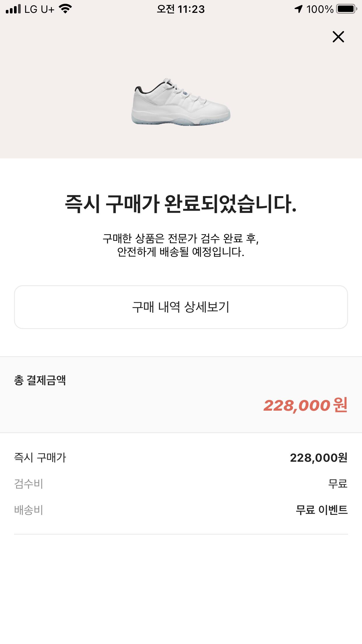
Task: Tap the red 228,000원 total amount
Action: [305, 405]
